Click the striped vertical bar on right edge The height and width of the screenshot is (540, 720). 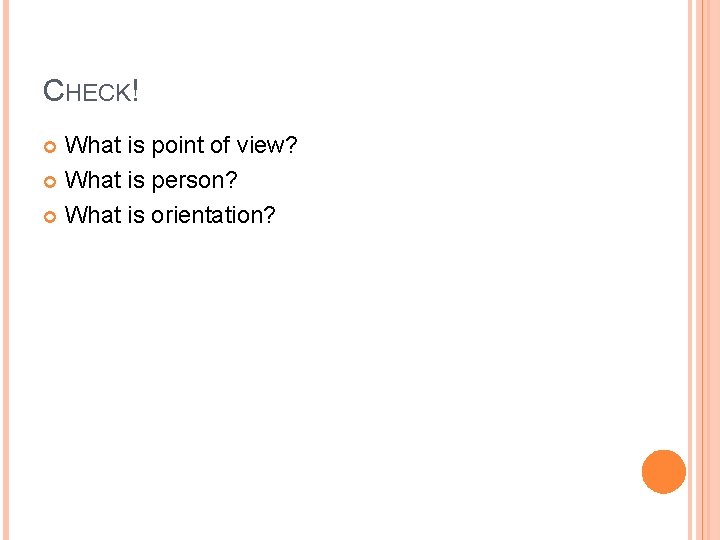point(705,270)
